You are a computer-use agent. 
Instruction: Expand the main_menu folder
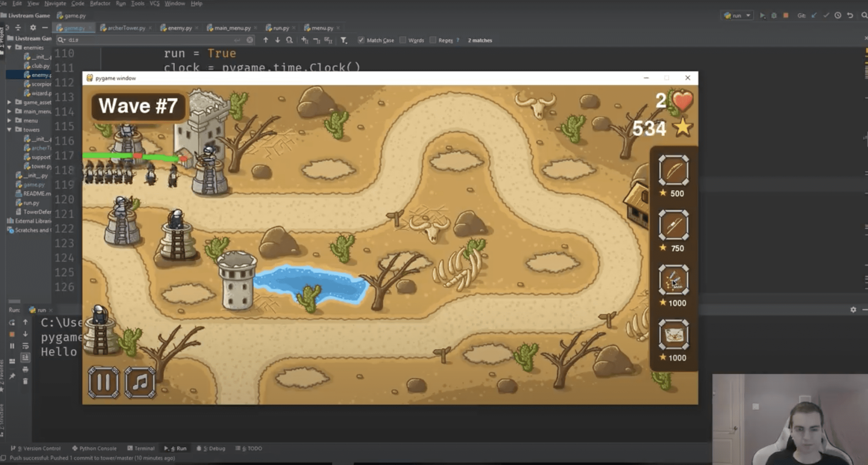point(9,111)
